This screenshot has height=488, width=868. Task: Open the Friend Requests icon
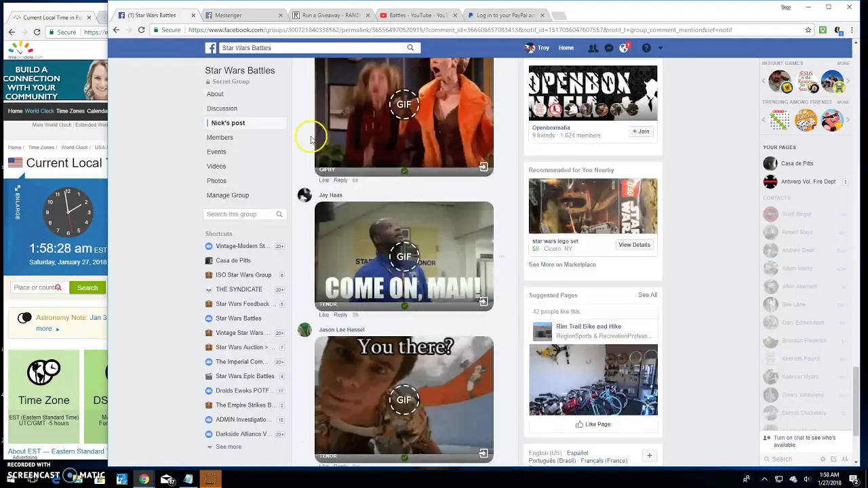[x=593, y=48]
